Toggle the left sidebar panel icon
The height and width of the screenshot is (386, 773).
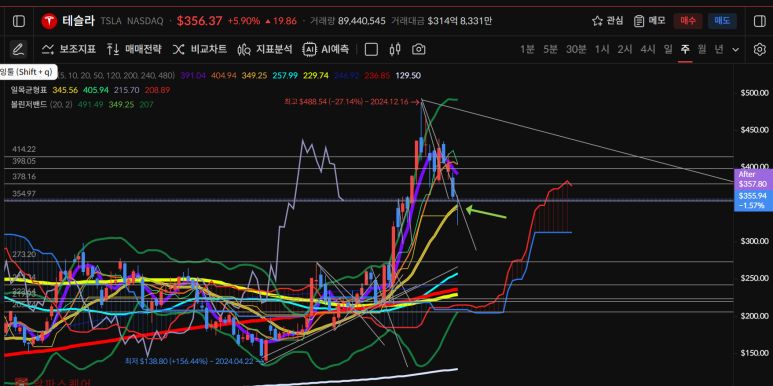click(x=19, y=21)
